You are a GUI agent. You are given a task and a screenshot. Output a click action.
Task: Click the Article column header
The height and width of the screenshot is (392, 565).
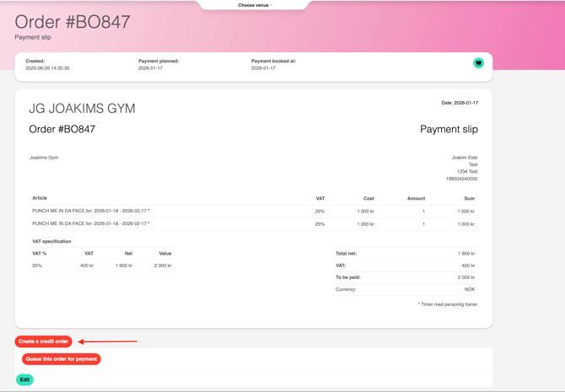click(40, 198)
